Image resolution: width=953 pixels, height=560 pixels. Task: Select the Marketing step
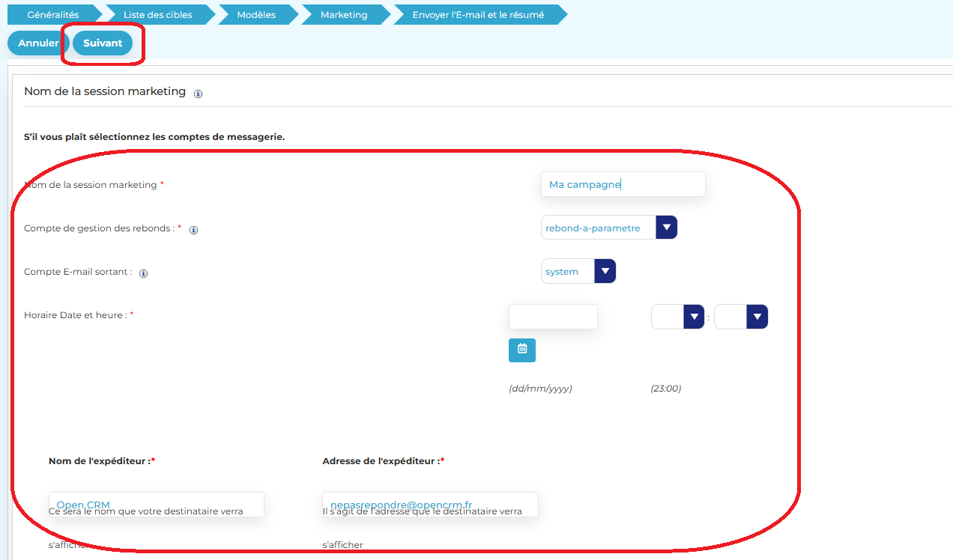pyautogui.click(x=344, y=15)
